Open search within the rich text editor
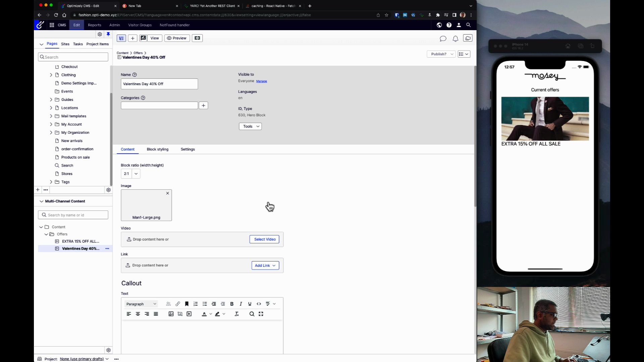 [x=252, y=314]
